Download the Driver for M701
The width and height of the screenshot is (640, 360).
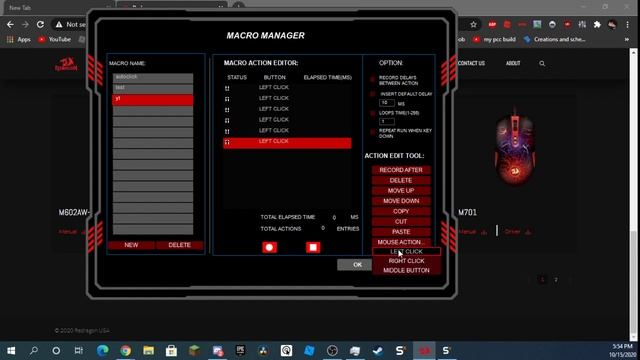click(x=517, y=232)
